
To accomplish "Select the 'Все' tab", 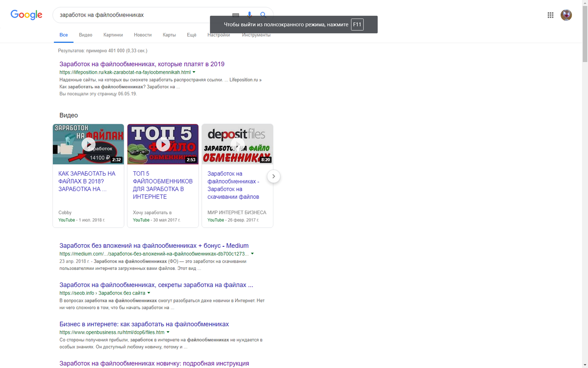I will click(64, 35).
